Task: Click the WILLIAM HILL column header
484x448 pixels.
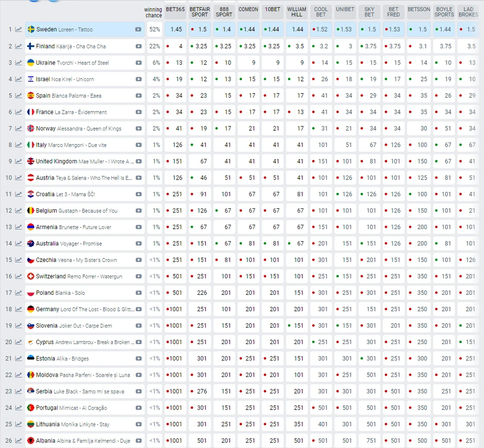Action: pos(297,12)
